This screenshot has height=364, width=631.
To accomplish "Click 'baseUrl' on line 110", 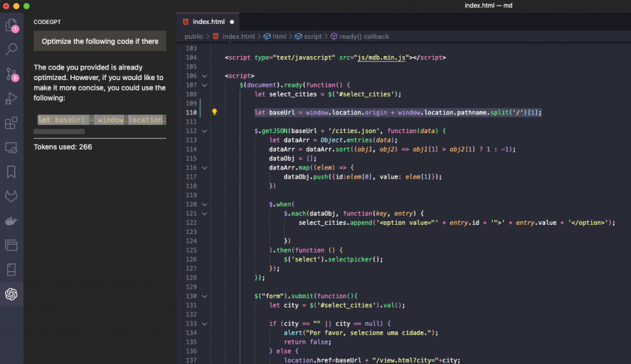I will (x=282, y=113).
